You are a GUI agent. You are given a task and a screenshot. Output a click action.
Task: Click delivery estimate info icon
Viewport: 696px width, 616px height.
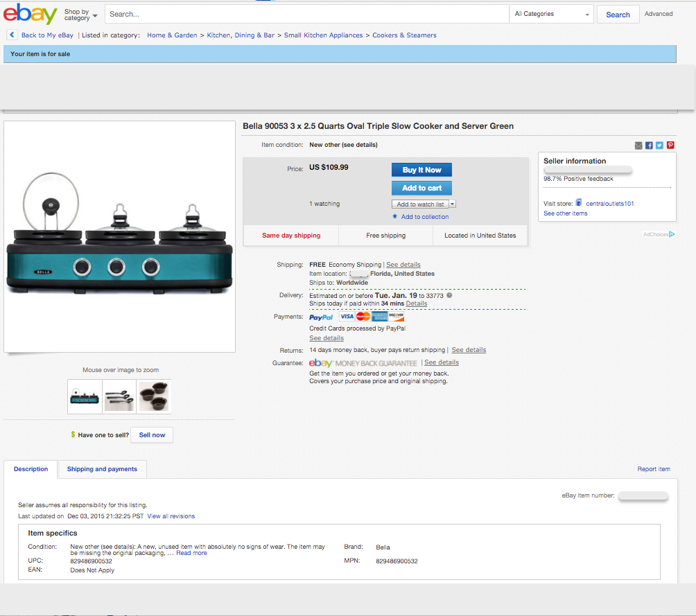click(449, 296)
